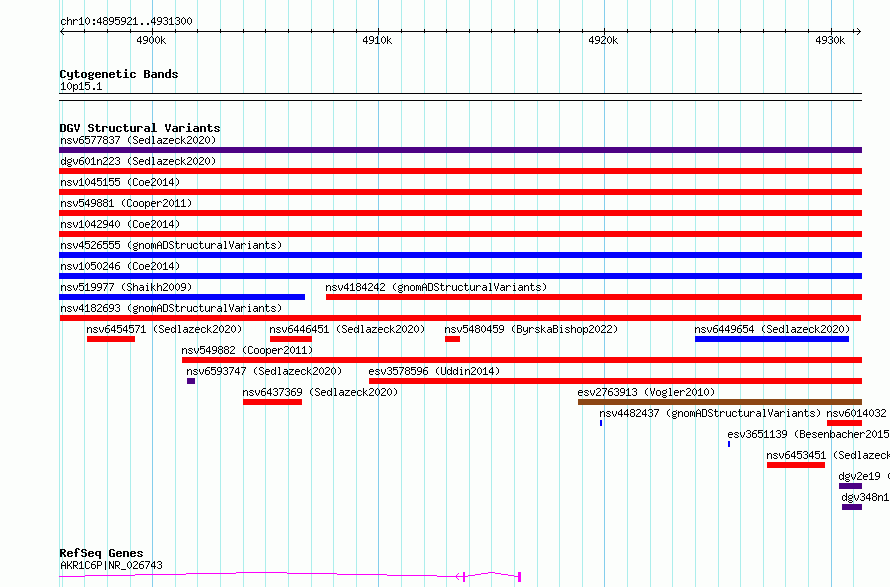890x587 pixels.
Task: Select the AKR1C6P gene exon block
Action: (x=519, y=577)
